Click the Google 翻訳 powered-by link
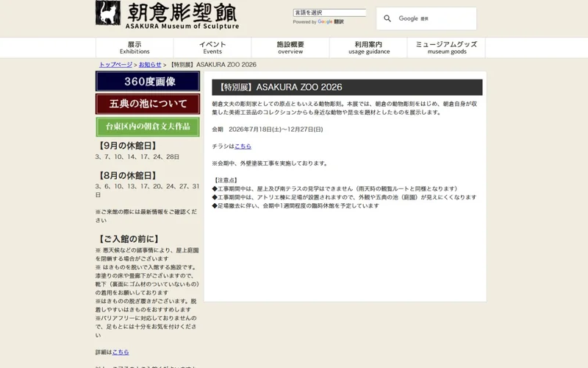The width and height of the screenshot is (588, 368). 330,22
